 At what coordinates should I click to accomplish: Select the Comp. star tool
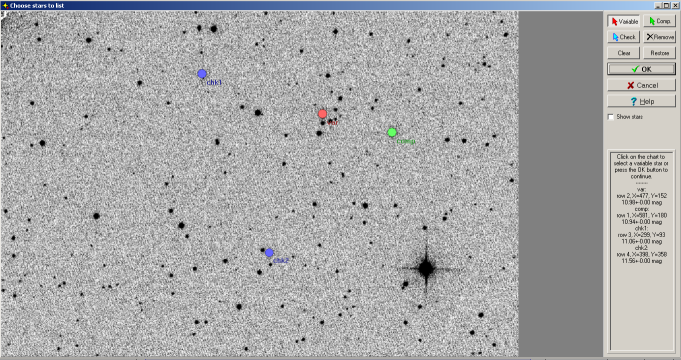[659, 21]
